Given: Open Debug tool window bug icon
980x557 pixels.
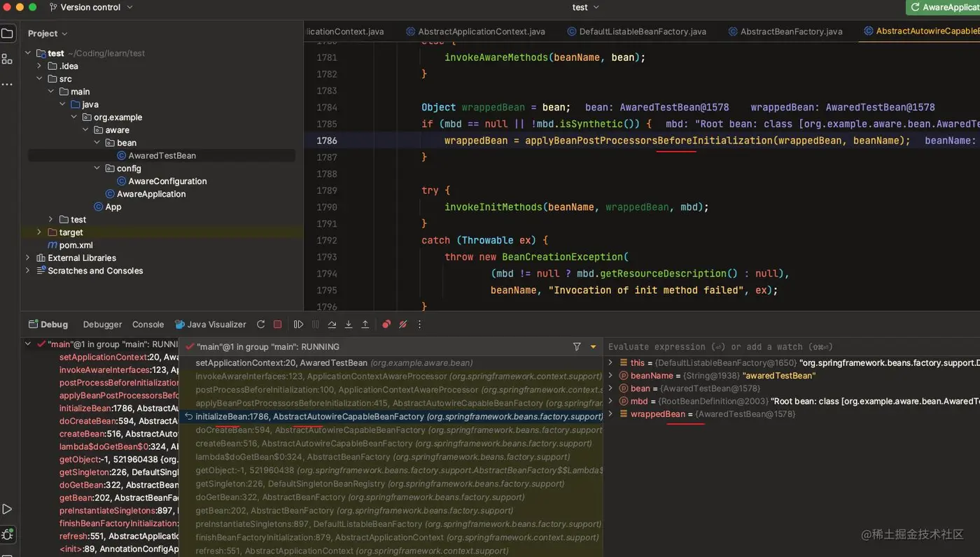Looking at the screenshot, I should (7, 535).
